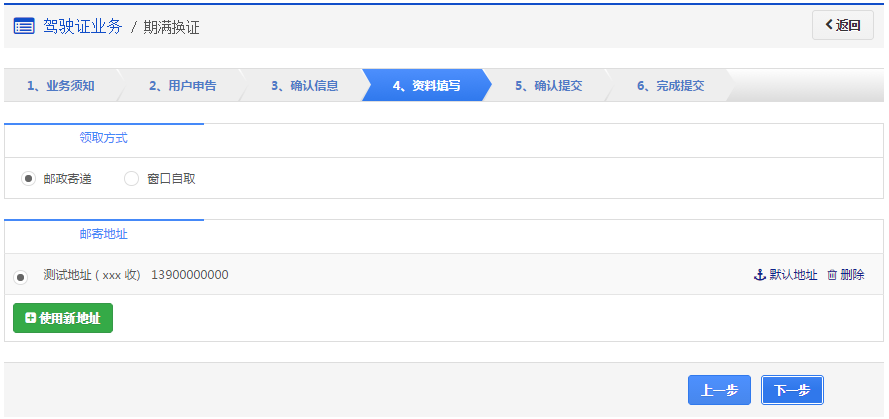Click the 领取方式 section header
Image resolution: width=889 pixels, height=419 pixels.
click(x=104, y=138)
